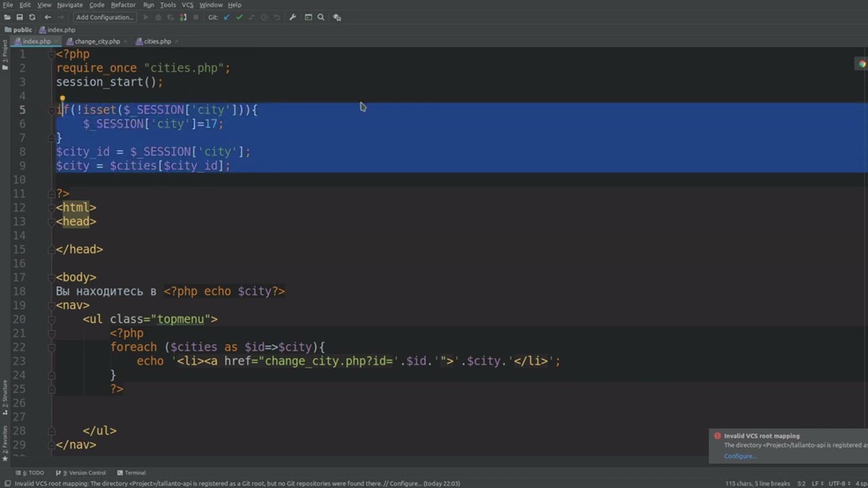Image resolution: width=868 pixels, height=488 pixels.
Task: Open the Edit menu
Action: pyautogui.click(x=25, y=5)
